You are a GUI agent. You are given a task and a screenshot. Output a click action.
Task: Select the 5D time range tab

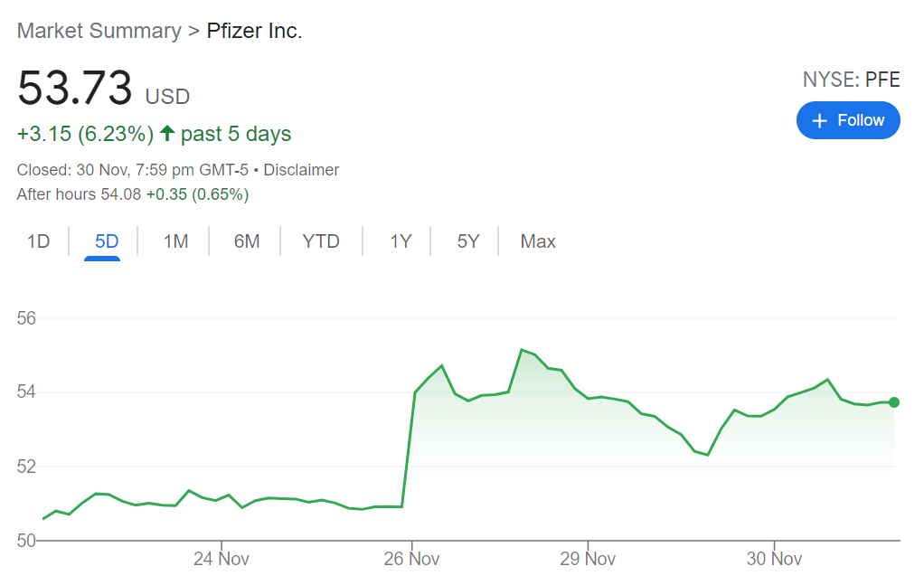coord(107,241)
